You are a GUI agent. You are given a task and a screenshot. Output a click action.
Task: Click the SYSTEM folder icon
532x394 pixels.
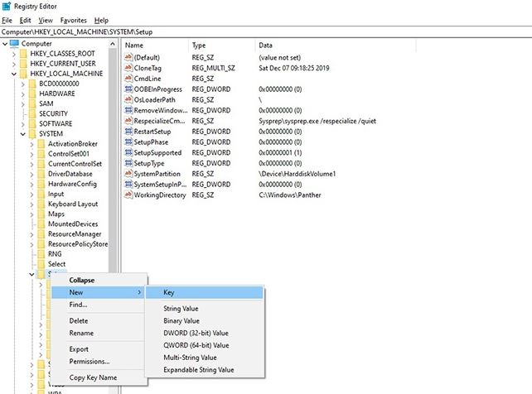(x=32, y=134)
